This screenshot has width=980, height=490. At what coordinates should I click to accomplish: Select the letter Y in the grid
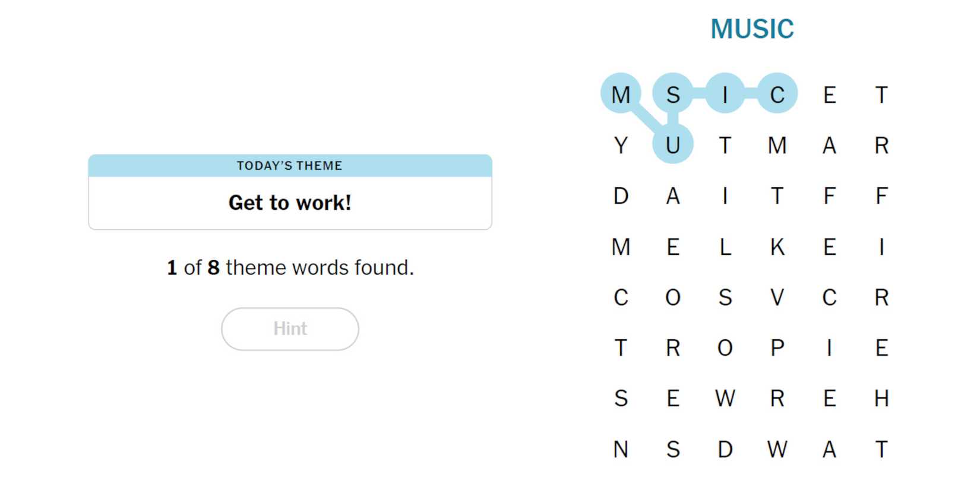coord(621,145)
